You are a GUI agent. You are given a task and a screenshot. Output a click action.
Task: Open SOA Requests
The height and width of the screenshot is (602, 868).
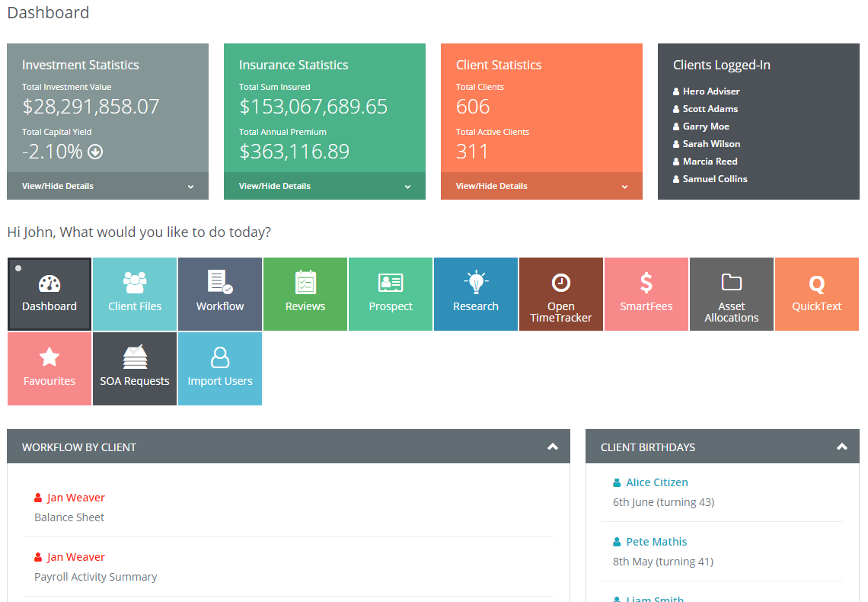tap(135, 369)
